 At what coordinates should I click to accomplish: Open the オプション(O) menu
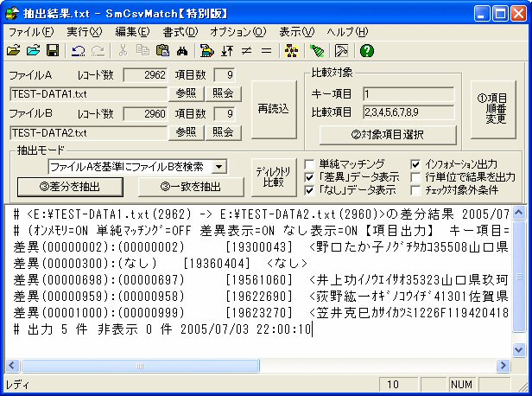click(x=237, y=31)
